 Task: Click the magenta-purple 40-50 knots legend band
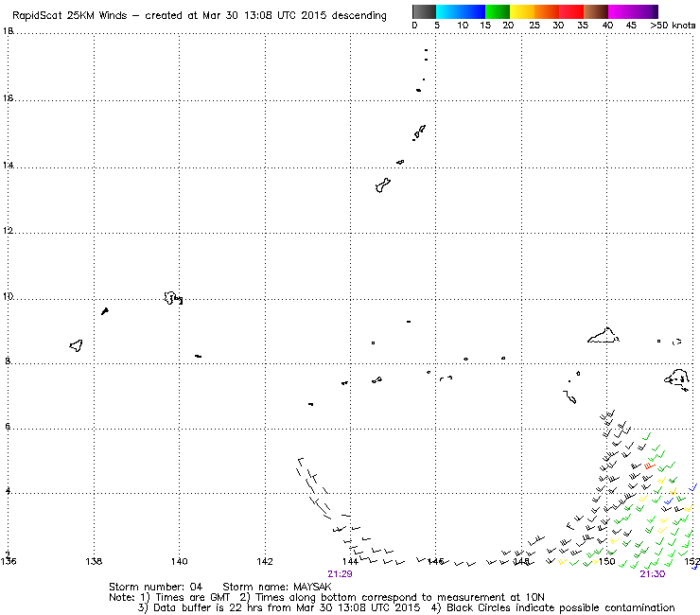click(633, 11)
